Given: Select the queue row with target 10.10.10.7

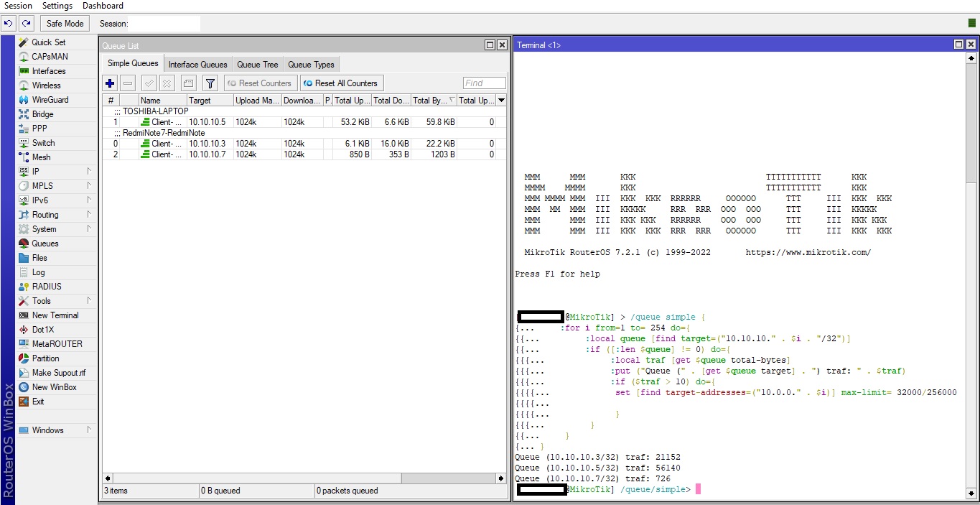Looking at the screenshot, I should [304, 154].
